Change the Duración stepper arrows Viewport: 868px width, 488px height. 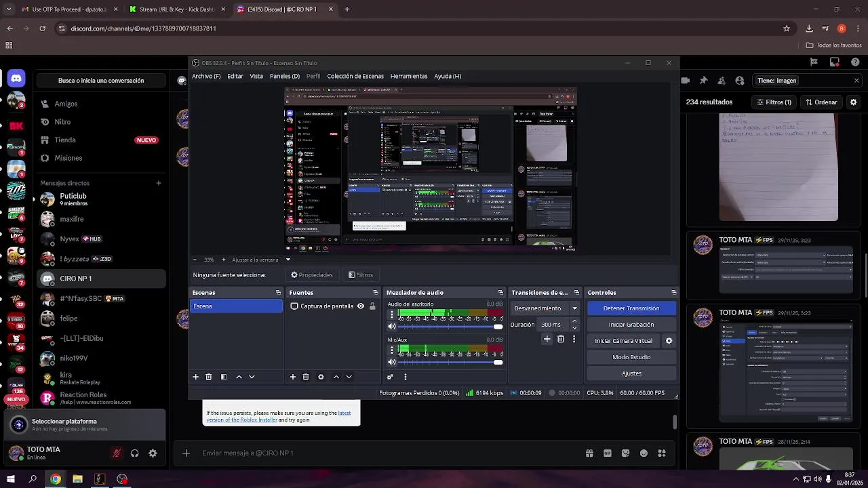click(x=574, y=325)
